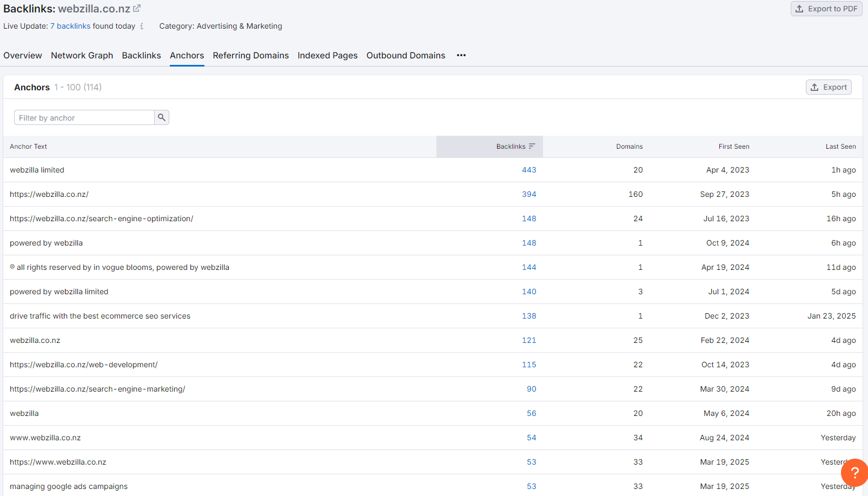Open the orange help question mark button
This screenshot has height=496, width=868.
[854, 472]
